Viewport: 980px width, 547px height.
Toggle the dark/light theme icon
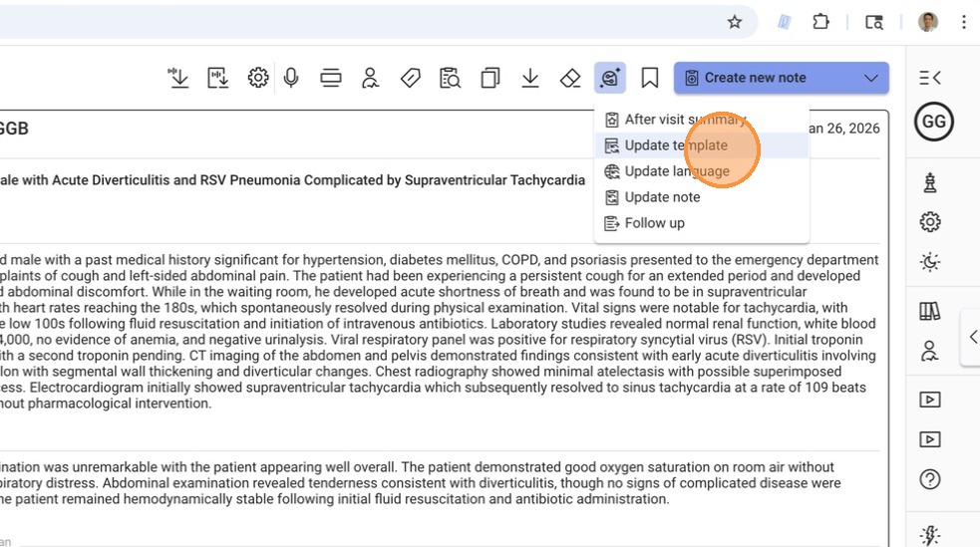930,262
